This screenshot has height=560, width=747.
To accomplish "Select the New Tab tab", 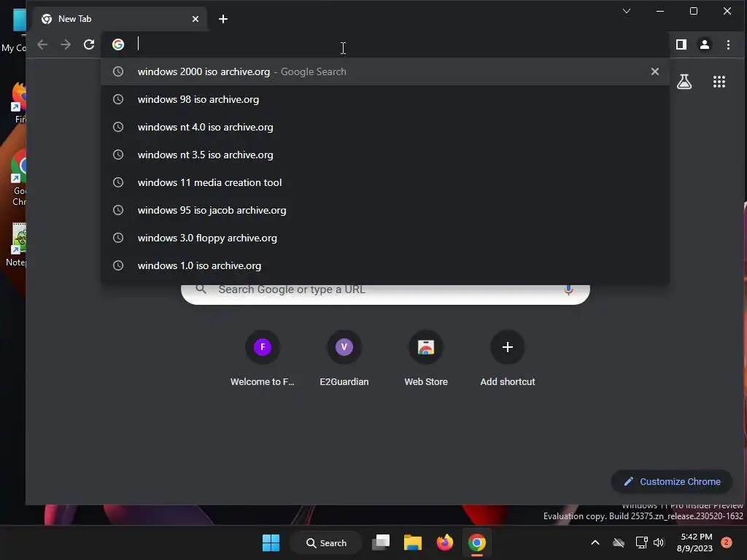I will (x=120, y=19).
